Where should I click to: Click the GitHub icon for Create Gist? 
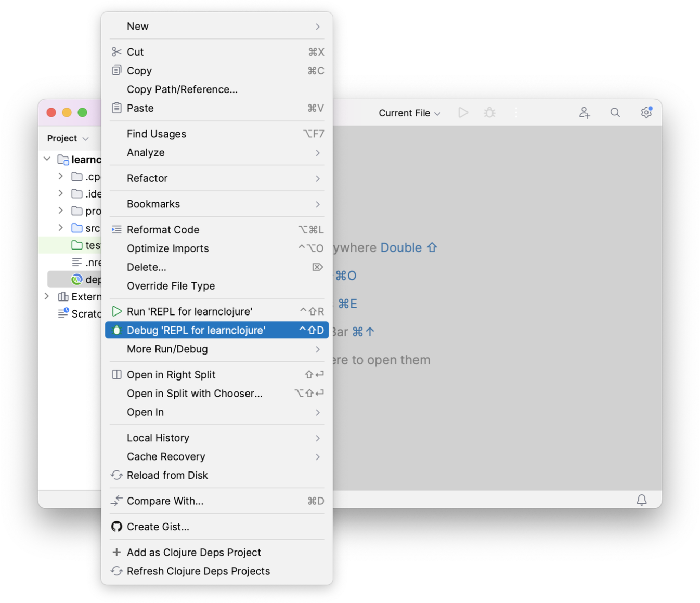coord(116,527)
